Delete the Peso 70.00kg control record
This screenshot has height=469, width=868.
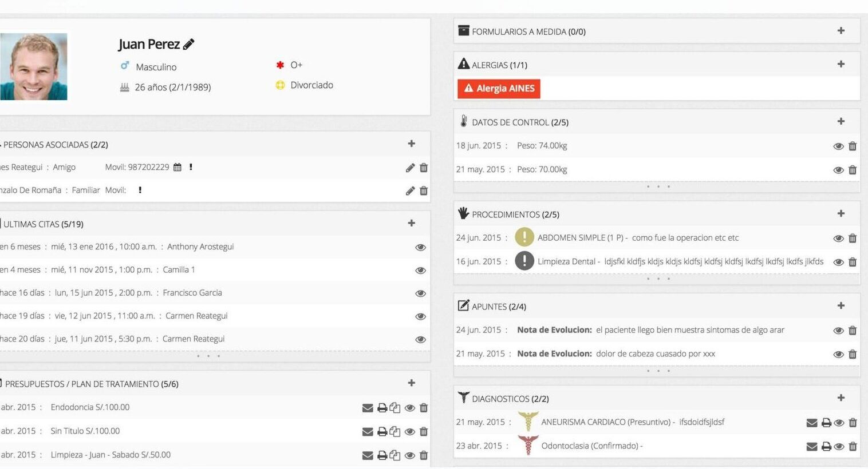[x=853, y=170]
